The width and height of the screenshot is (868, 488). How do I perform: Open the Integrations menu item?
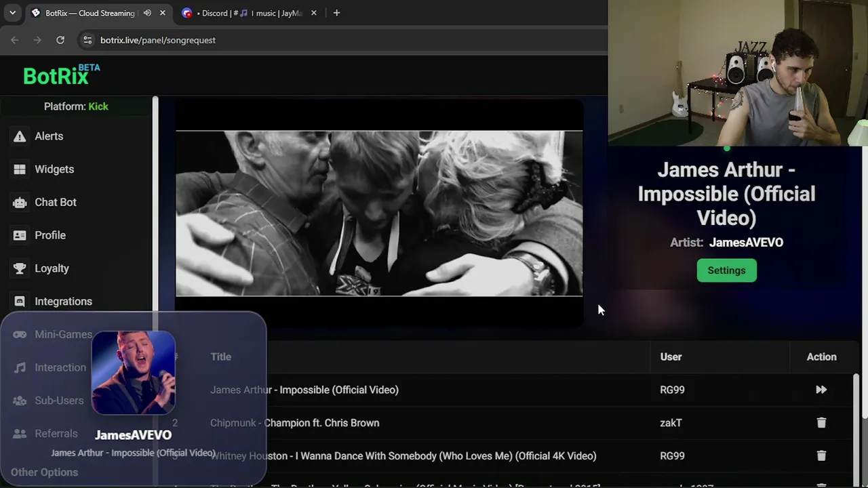click(63, 302)
